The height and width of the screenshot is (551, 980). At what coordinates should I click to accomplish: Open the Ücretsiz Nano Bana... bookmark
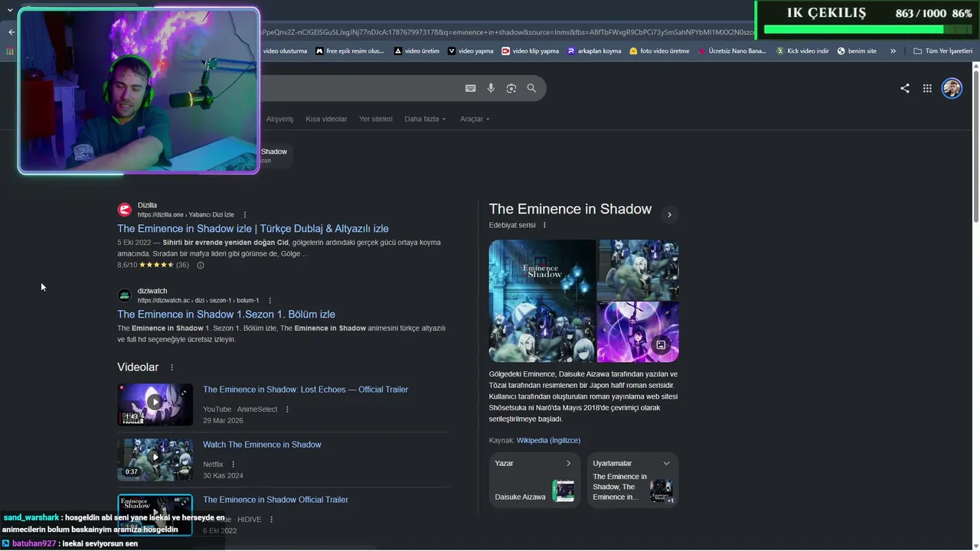731,51
